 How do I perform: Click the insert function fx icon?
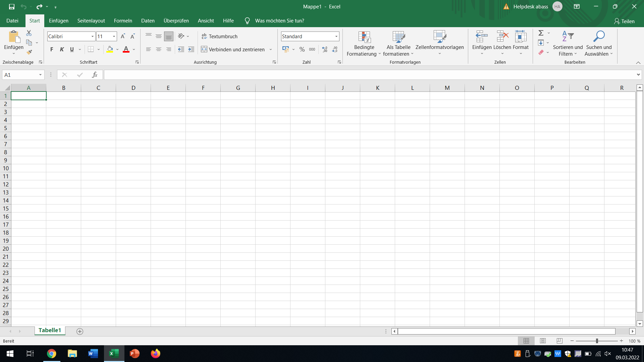click(x=95, y=75)
